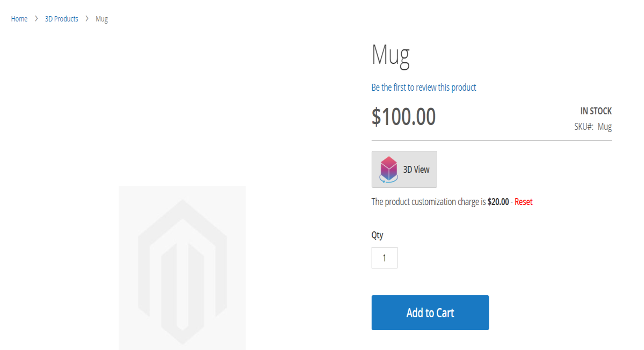The image size is (644, 350).
Task: Go to the Home breadcrumb link
Action: pyautogui.click(x=19, y=19)
